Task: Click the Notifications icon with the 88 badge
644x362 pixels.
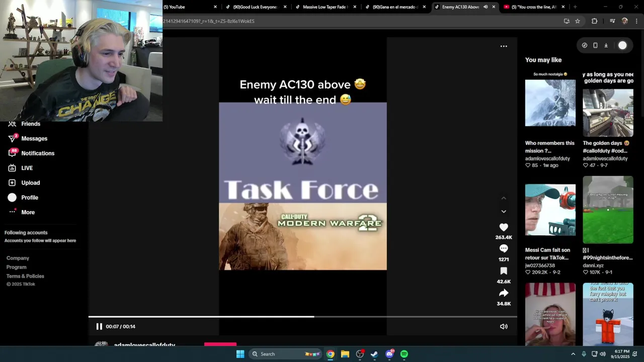Action: (x=12, y=153)
